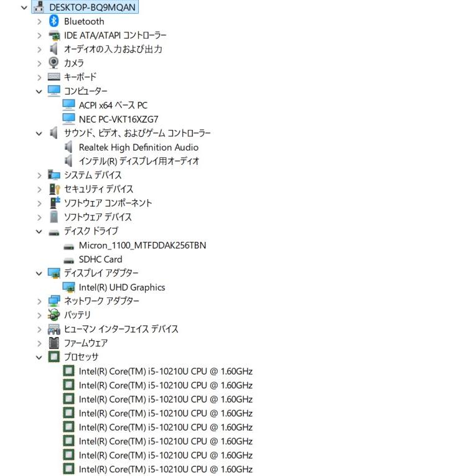Image resolution: width=476 pixels, height=476 pixels.
Task: Click the ヒューマン インターフェイス デバイス icon
Action: point(54,329)
